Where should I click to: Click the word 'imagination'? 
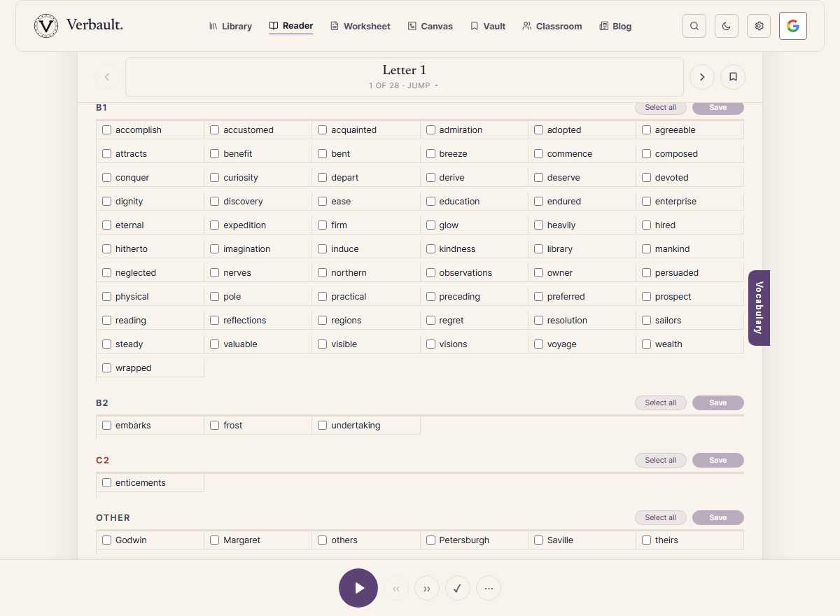pos(247,249)
